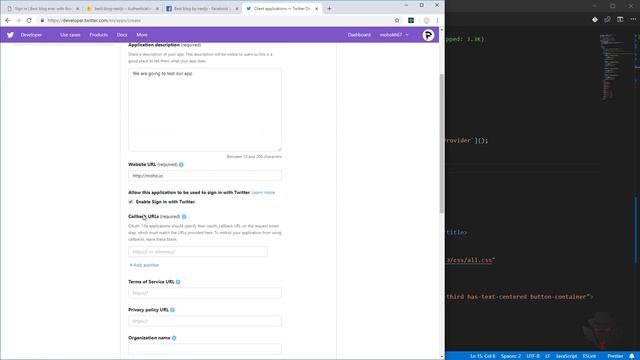Reload the Twitter developer page
The width and height of the screenshot is (640, 360).
pyautogui.click(x=29, y=20)
